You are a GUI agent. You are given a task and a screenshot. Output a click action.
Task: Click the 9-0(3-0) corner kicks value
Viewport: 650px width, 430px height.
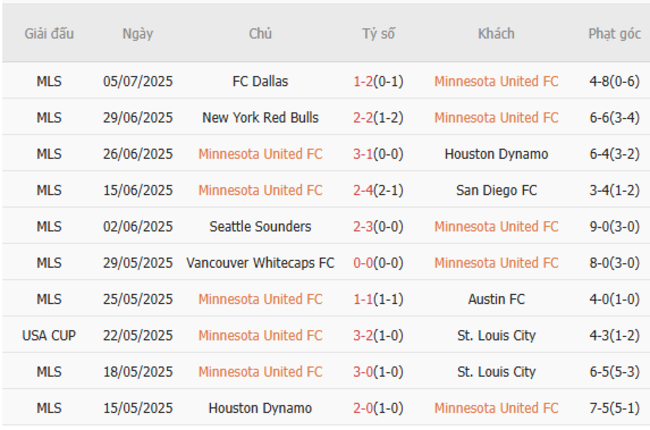pos(614,226)
